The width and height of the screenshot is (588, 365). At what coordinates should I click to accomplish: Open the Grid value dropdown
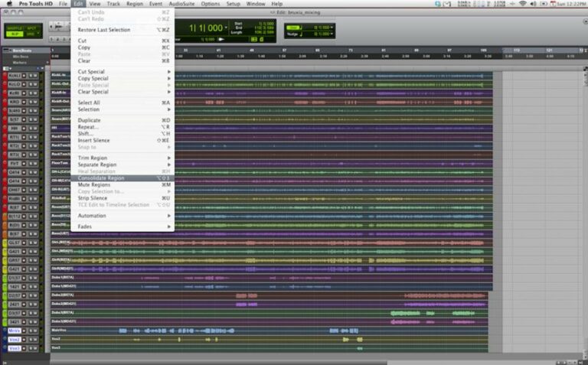click(332, 28)
